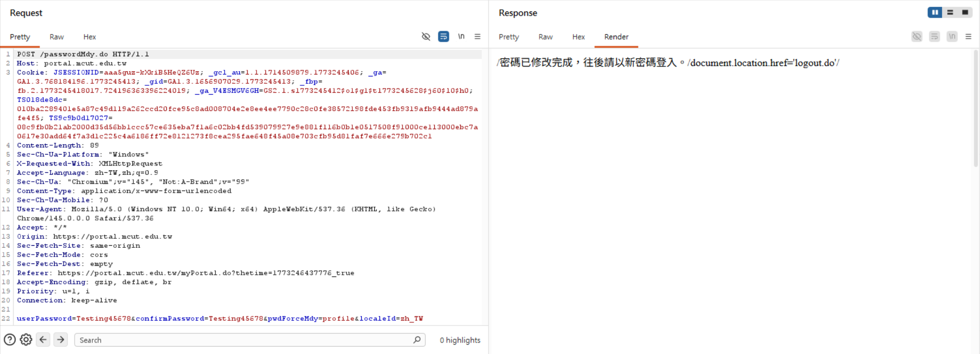Select side-by-side split layout icon
Image resolution: width=980 pixels, height=354 pixels.
(935, 12)
